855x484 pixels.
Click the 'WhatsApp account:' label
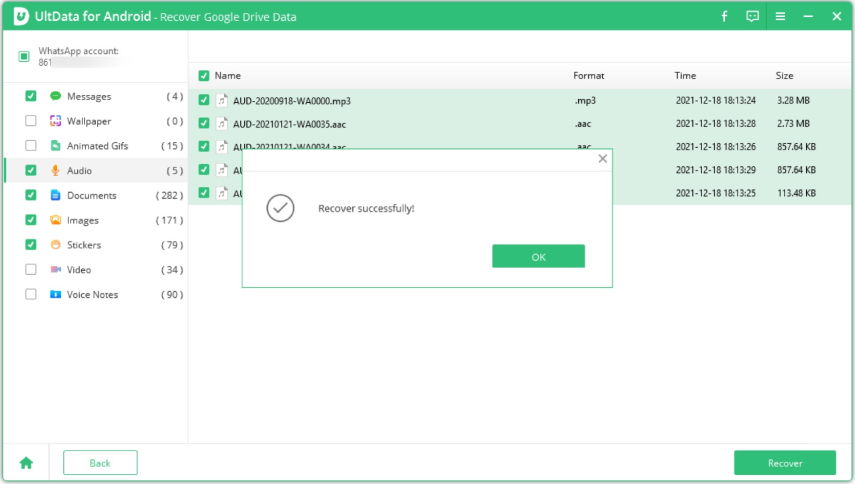click(79, 51)
